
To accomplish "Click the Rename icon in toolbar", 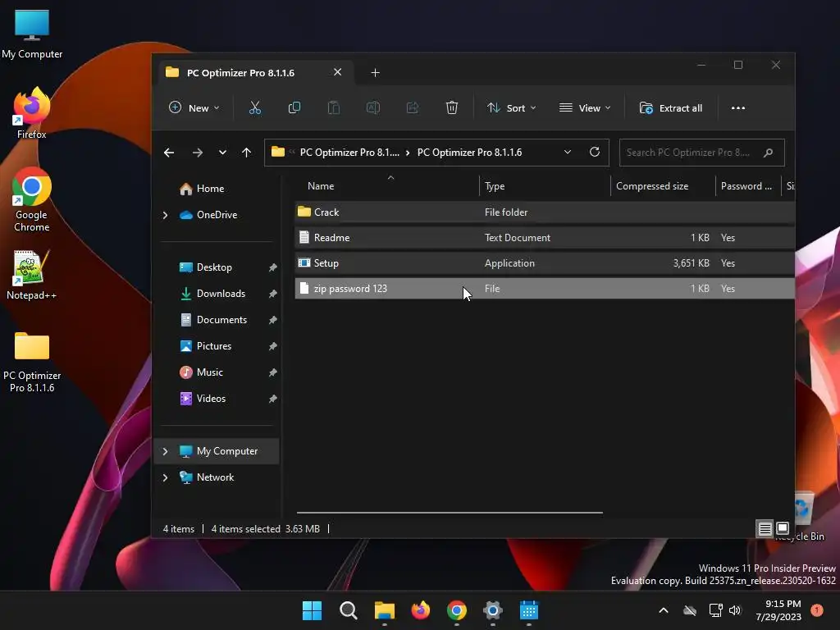I will 373,108.
